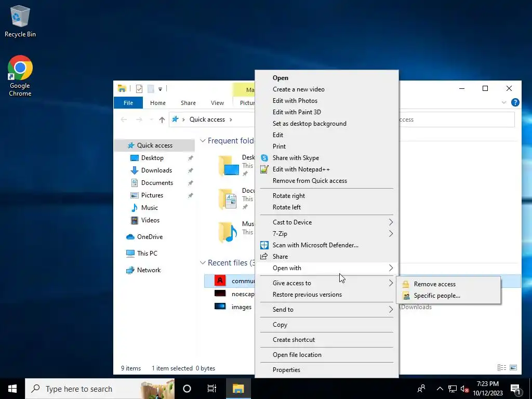Switch to the Home ribbon tab
532x399 pixels.
coord(158,103)
